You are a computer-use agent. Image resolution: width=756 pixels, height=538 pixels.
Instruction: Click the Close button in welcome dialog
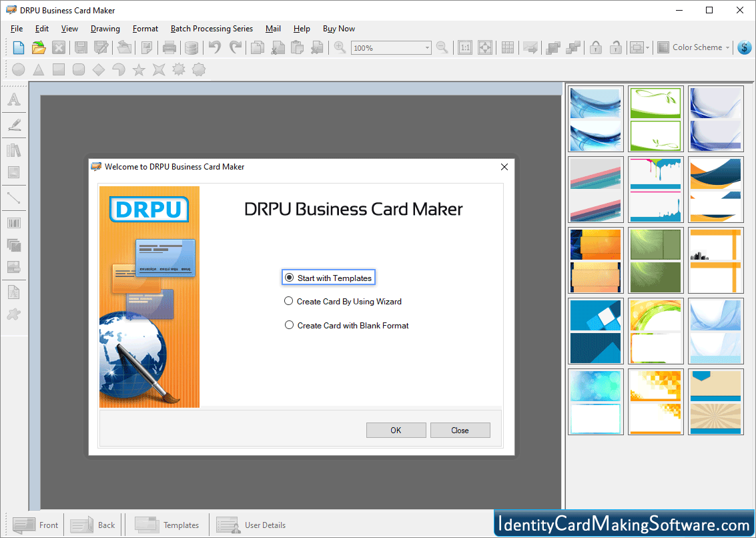pyautogui.click(x=460, y=431)
